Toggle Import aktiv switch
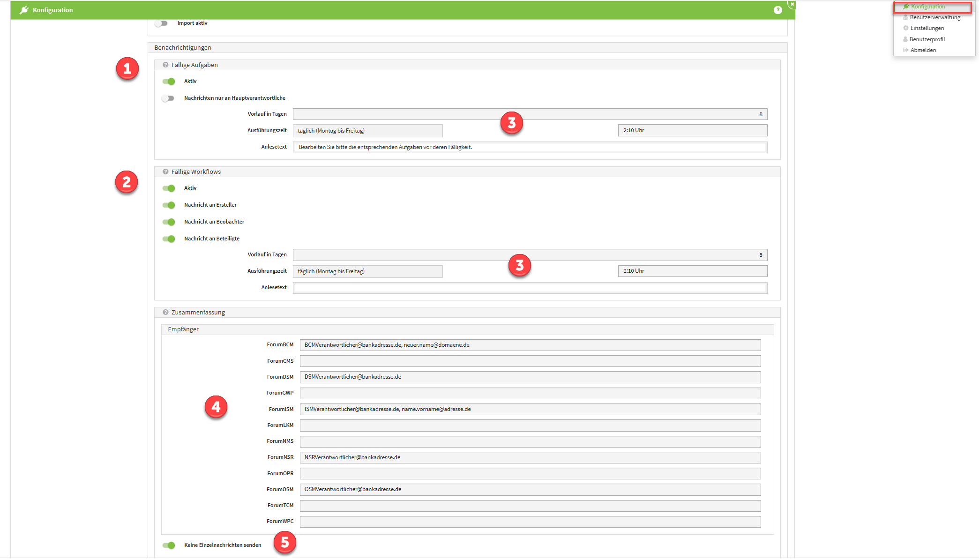Viewport: 979px width, 560px height. [x=161, y=23]
